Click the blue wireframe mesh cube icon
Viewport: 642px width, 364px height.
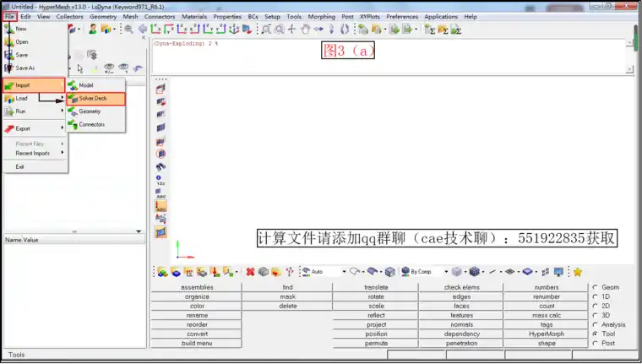(x=474, y=272)
